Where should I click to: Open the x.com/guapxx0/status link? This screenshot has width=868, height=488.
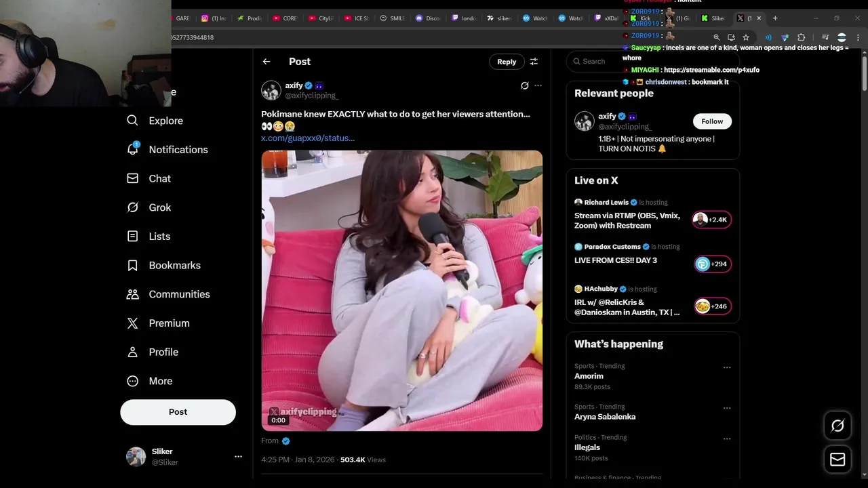[308, 138]
